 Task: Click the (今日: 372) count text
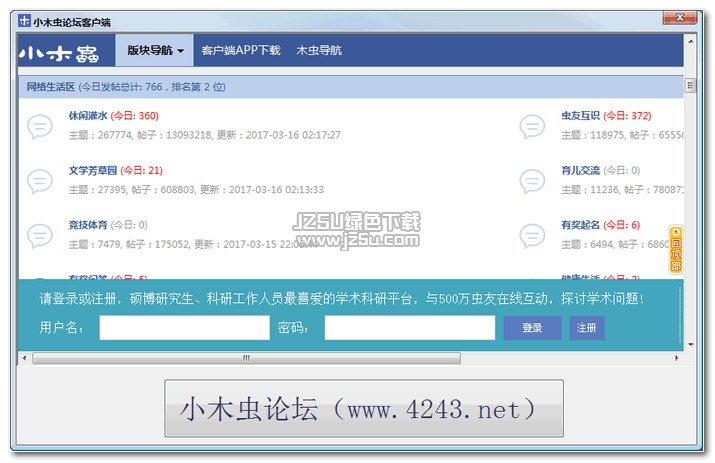click(x=627, y=116)
